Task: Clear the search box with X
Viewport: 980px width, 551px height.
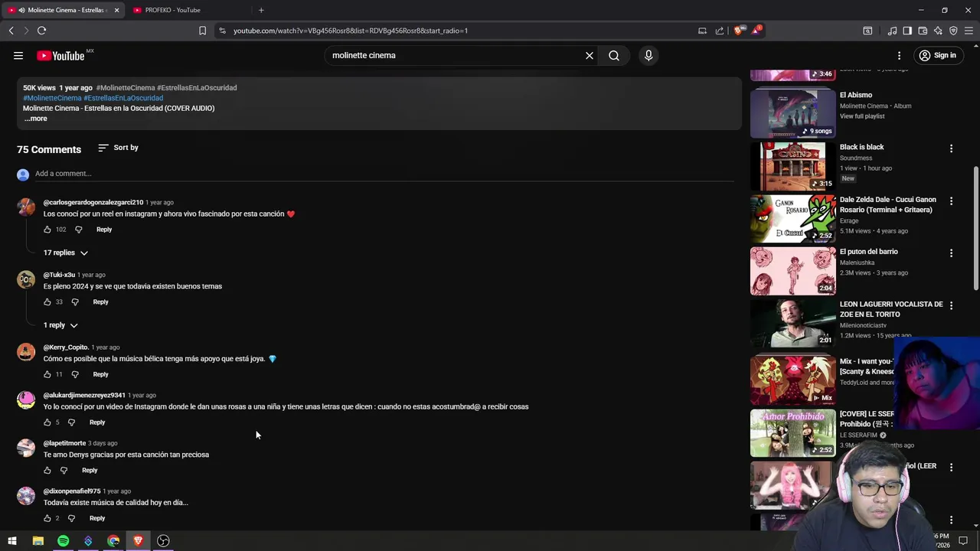Action: click(x=590, y=55)
